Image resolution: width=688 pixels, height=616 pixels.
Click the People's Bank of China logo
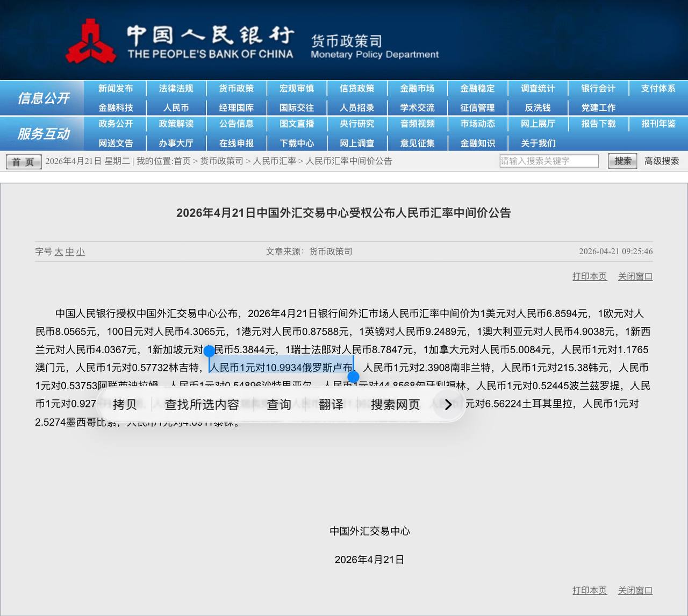pyautogui.click(x=90, y=42)
